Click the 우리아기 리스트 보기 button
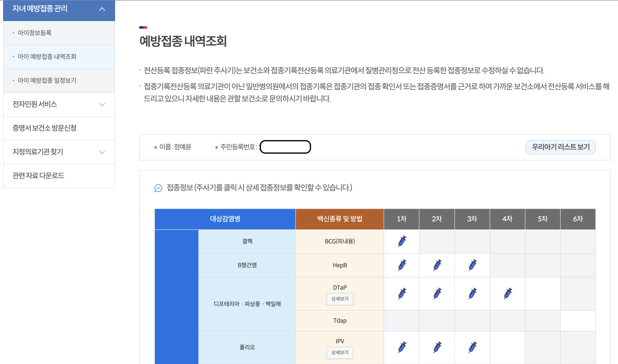This screenshot has width=618, height=364. tap(560, 147)
